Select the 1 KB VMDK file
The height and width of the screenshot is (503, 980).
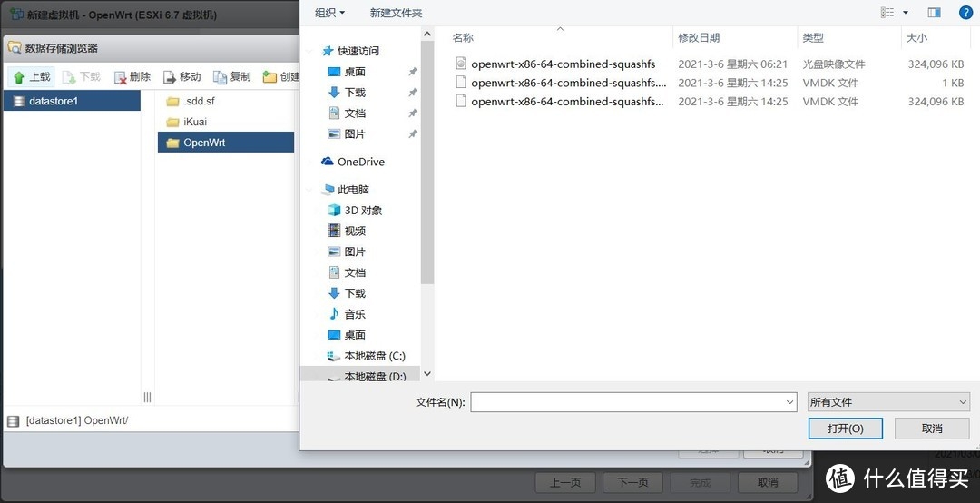point(709,83)
